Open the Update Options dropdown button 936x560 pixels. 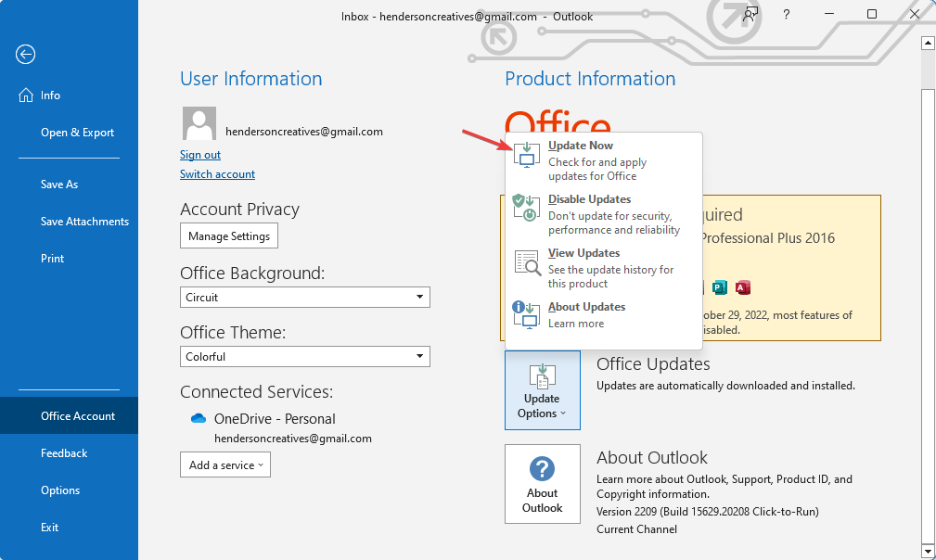coord(542,390)
